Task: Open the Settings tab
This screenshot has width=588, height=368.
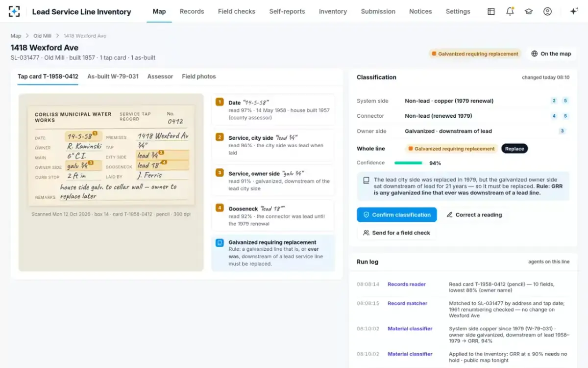Action: 458,11
